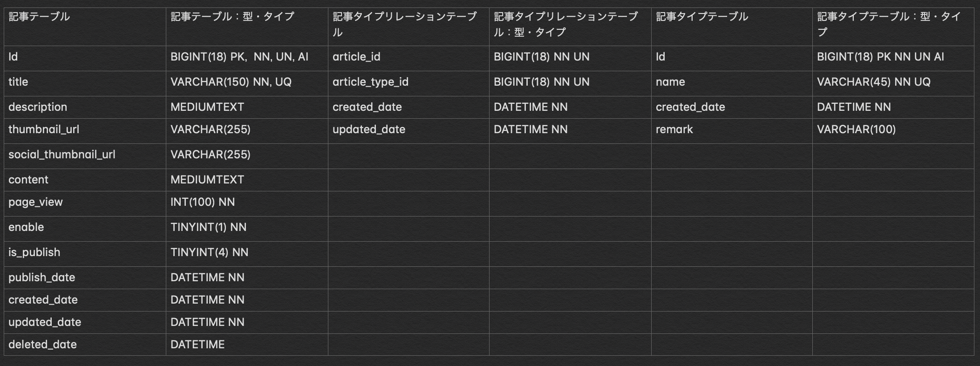Click the 'page_view' cell
Image resolution: width=980 pixels, height=366 pixels.
pos(85,203)
